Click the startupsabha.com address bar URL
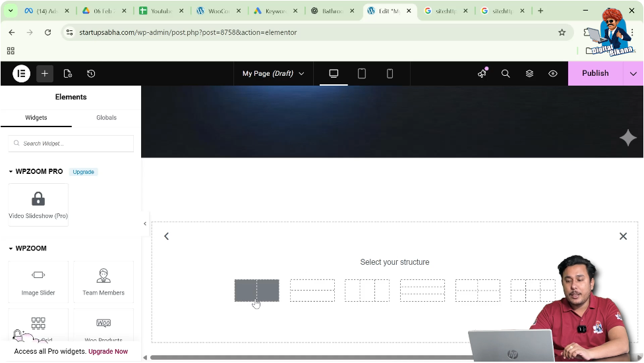644x363 pixels. [188, 32]
